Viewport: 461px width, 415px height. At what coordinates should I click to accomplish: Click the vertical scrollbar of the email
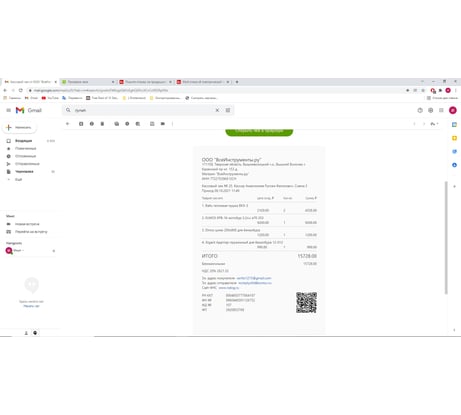[x=446, y=237]
